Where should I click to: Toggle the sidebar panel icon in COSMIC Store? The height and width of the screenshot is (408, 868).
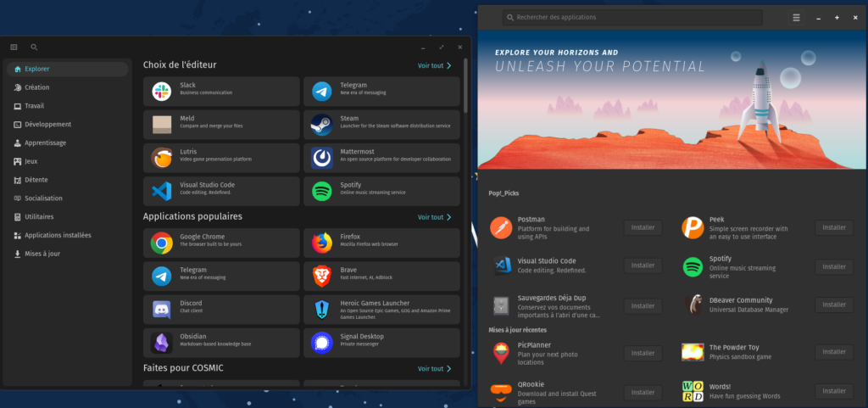(14, 48)
